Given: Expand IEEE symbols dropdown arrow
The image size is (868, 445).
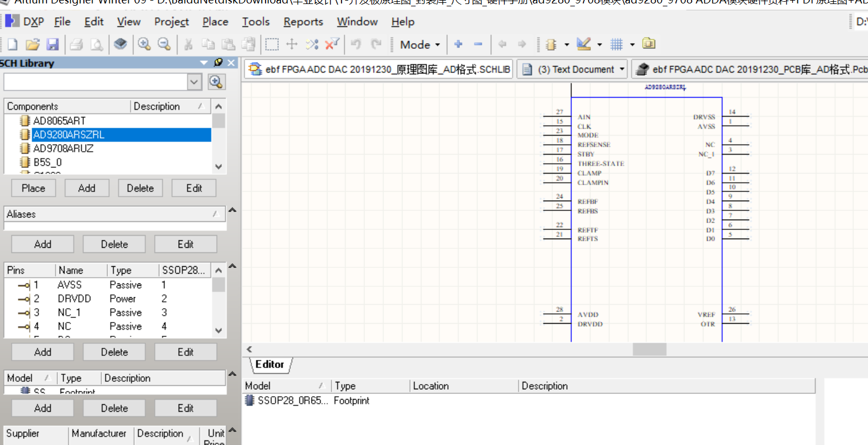Looking at the screenshot, I should (567, 44).
